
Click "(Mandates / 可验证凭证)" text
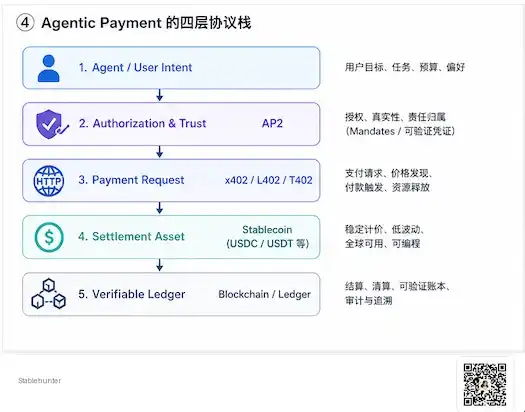click(400, 131)
